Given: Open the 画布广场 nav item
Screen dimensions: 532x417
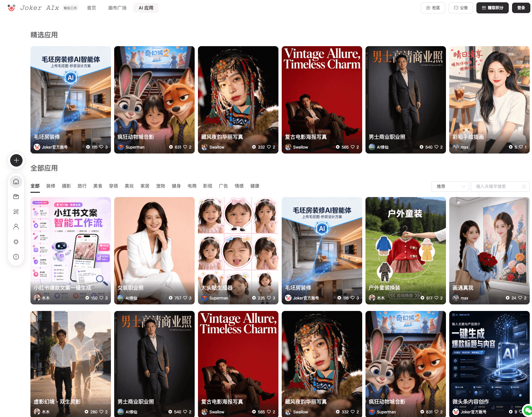Looking at the screenshot, I should point(117,8).
